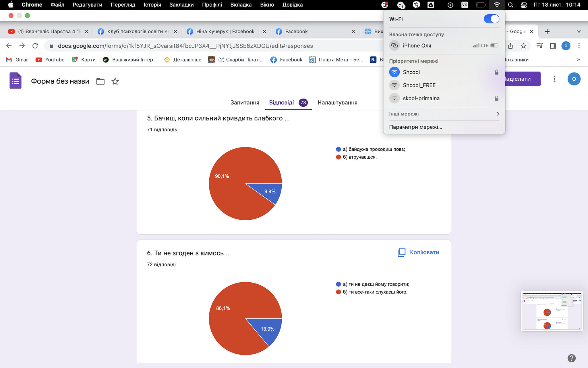Open Параметри мережі network settings

415,127
